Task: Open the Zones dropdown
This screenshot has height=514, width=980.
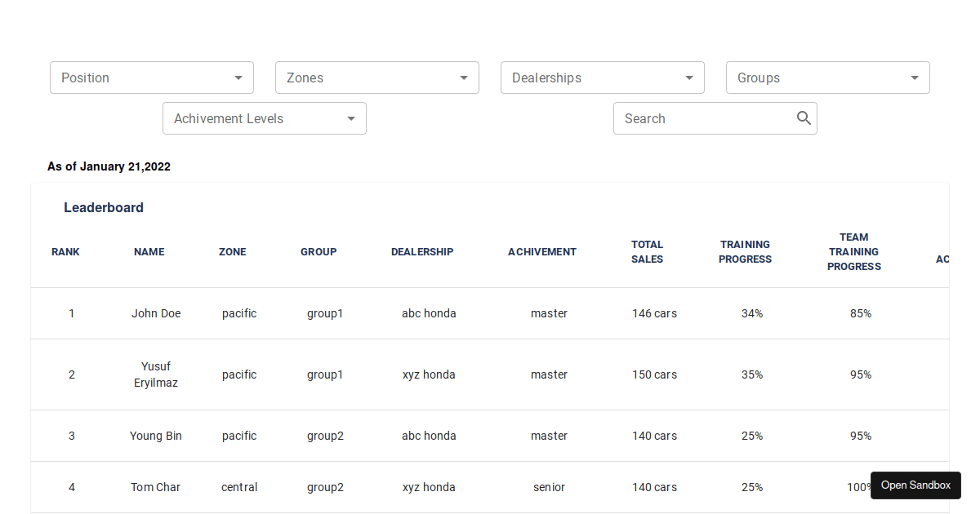Action: pos(376,77)
